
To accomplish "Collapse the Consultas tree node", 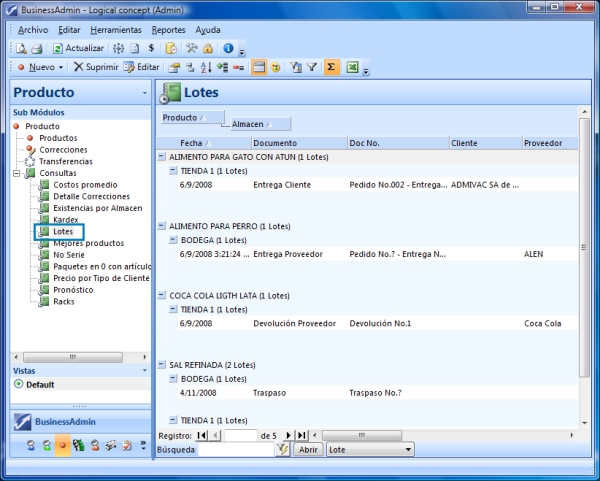I will pos(17,173).
